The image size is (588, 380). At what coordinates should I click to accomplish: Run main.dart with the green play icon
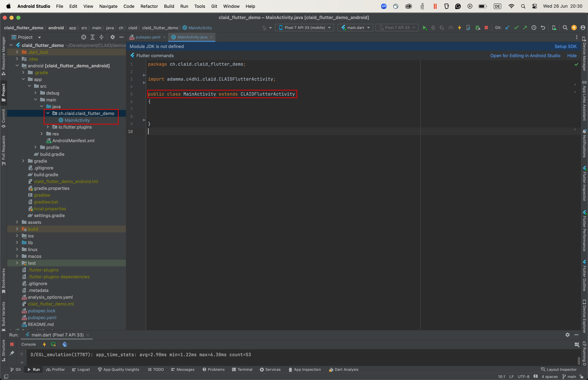424,28
